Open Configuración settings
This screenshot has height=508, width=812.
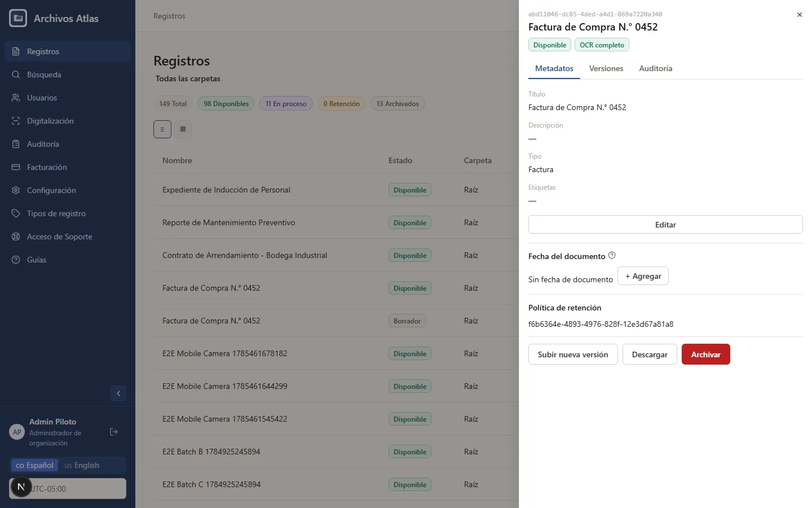(x=68, y=190)
